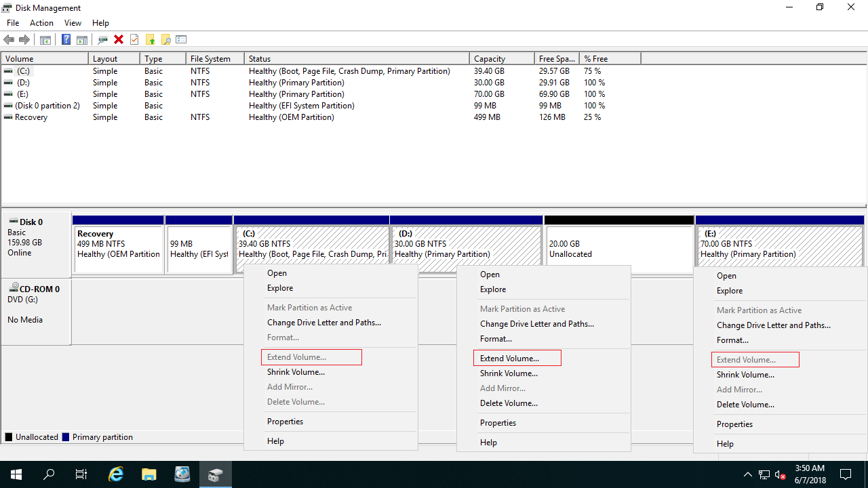Click the red X delete toolbar icon
This screenshot has width=868, height=488.
119,39
